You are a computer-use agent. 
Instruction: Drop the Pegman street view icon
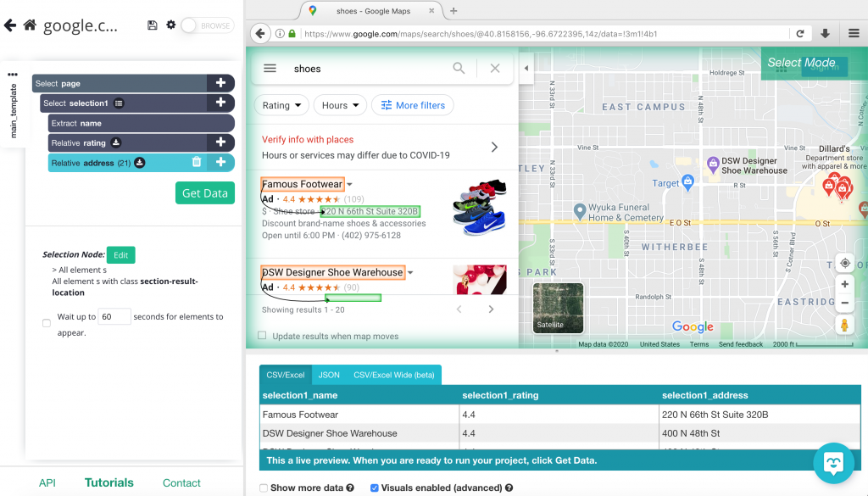pyautogui.click(x=844, y=325)
